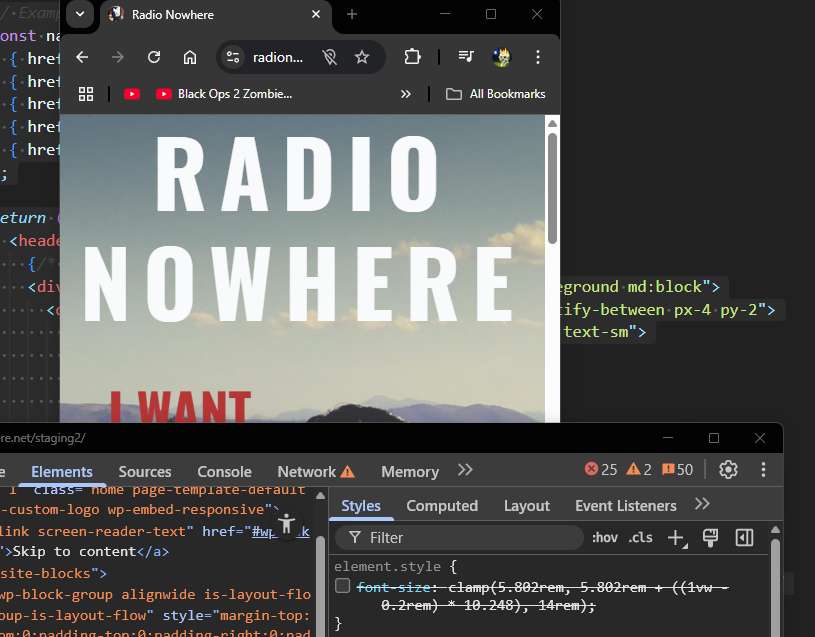This screenshot has height=637, width=815.
Task: Click the accessibility floating button
Action: pos(286,523)
